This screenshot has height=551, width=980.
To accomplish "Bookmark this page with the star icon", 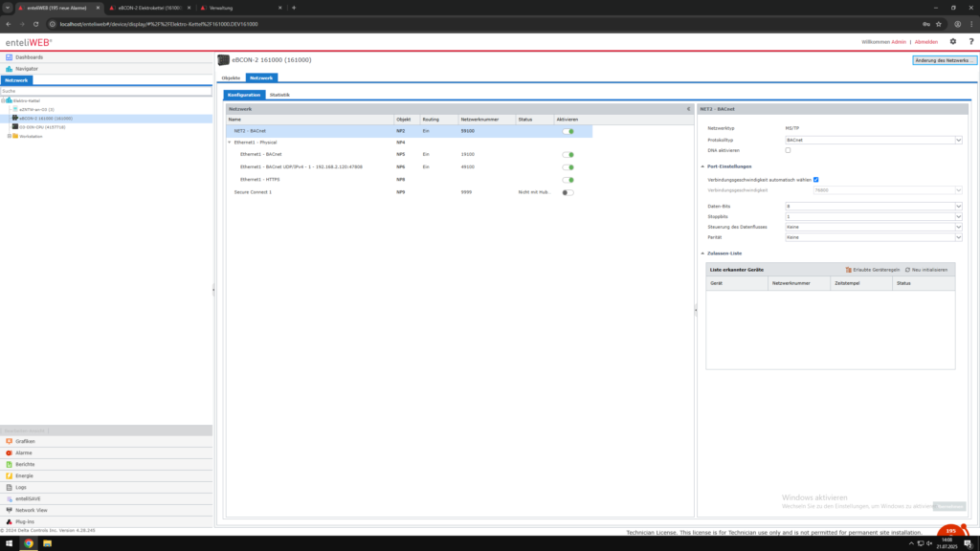I will tap(939, 24).
